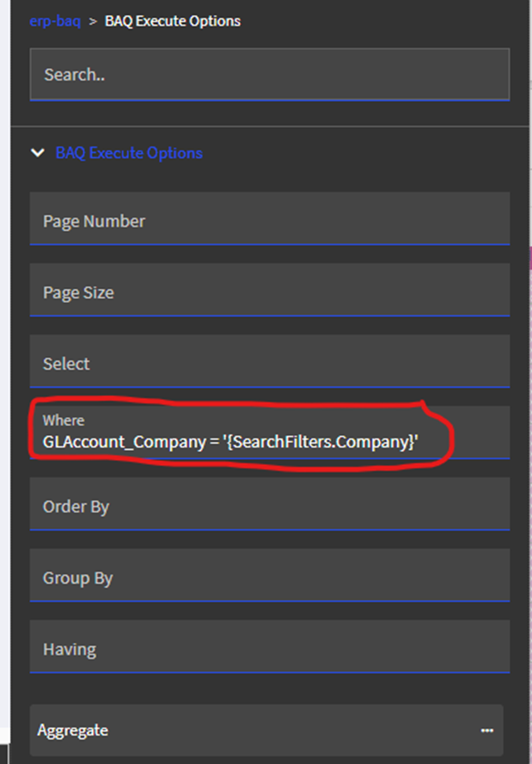532x764 pixels.
Task: Click inside the Group By field
Action: pos(269,578)
